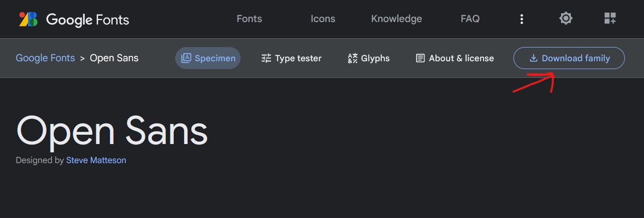Click Open Sans breadcrumb text
This screenshot has height=218, width=644.
pos(114,58)
